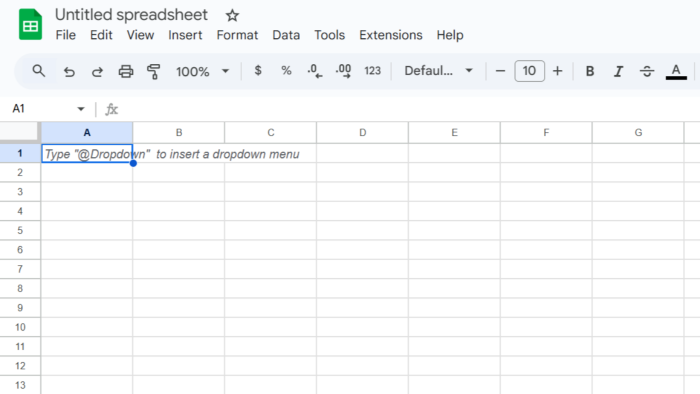700x394 pixels.
Task: Star the Untitled spreadsheet
Action: click(x=232, y=16)
